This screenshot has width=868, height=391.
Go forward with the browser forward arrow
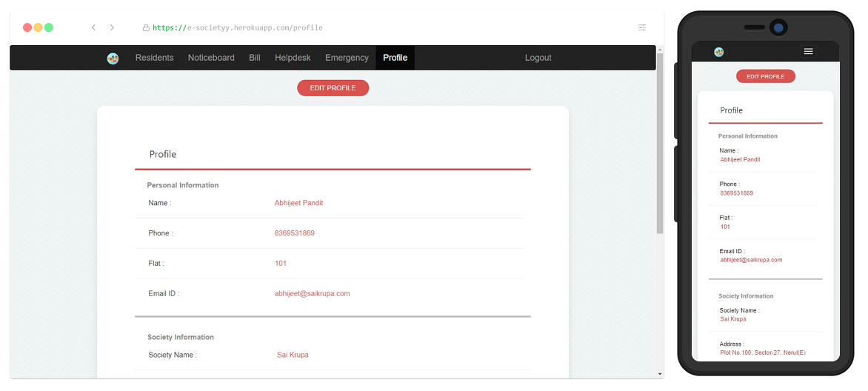click(x=112, y=27)
